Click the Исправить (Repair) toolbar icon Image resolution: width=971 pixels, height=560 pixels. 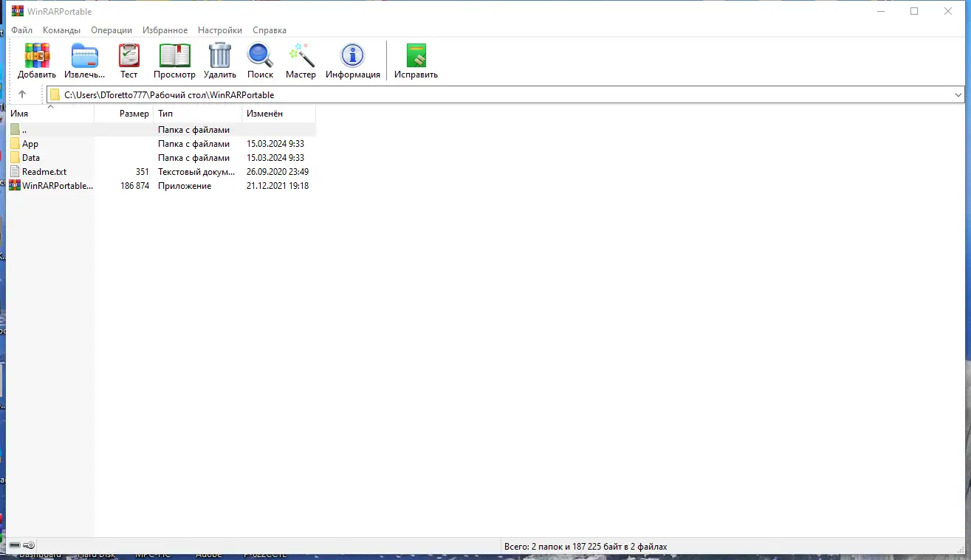click(416, 55)
